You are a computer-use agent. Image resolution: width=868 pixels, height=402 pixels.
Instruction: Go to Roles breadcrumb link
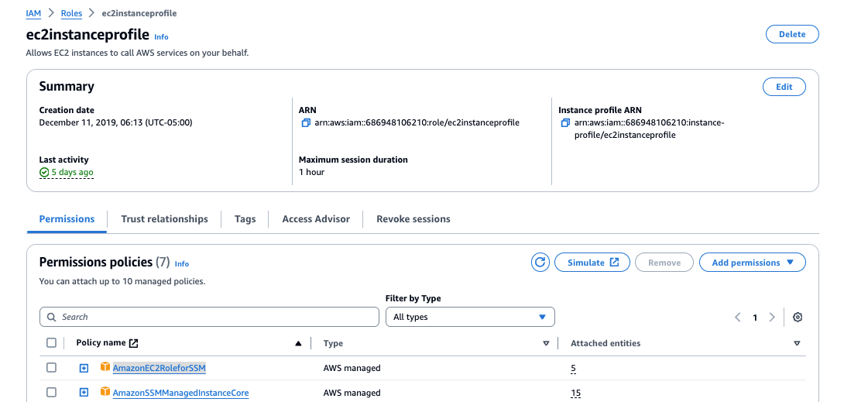click(x=71, y=12)
